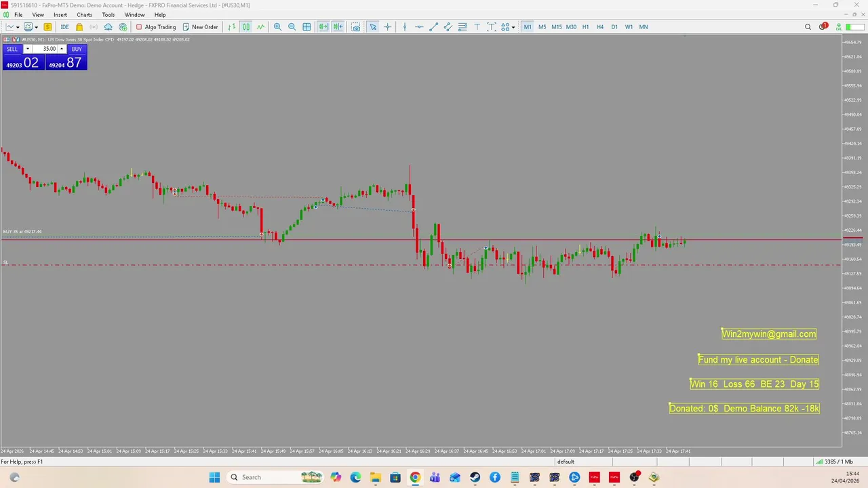The width and height of the screenshot is (868, 488).
Task: Switch chart to bar chart mode
Action: coord(231,27)
